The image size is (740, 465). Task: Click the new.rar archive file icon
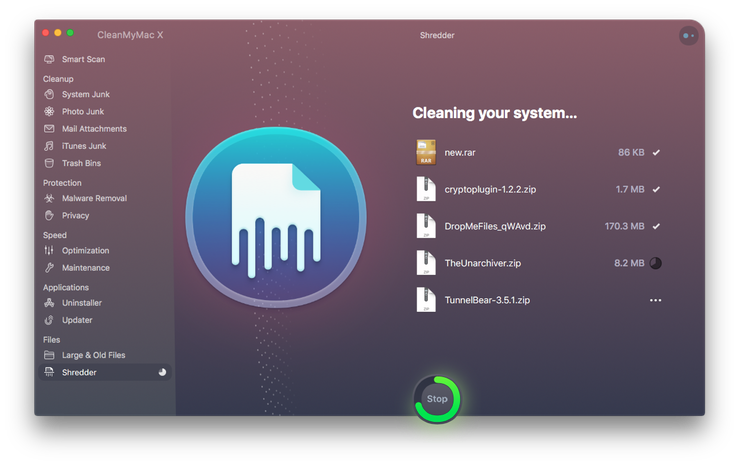(426, 152)
